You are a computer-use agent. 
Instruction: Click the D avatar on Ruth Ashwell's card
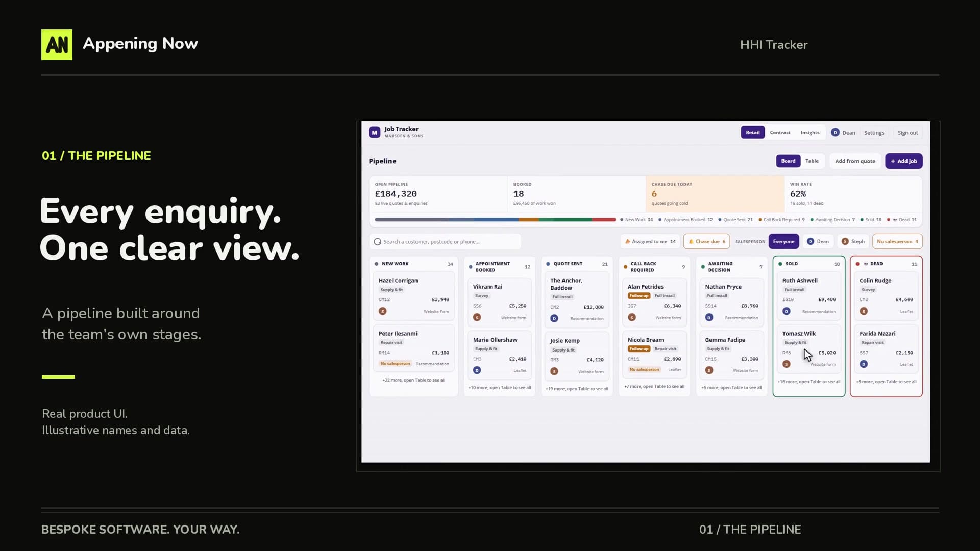pos(787,311)
